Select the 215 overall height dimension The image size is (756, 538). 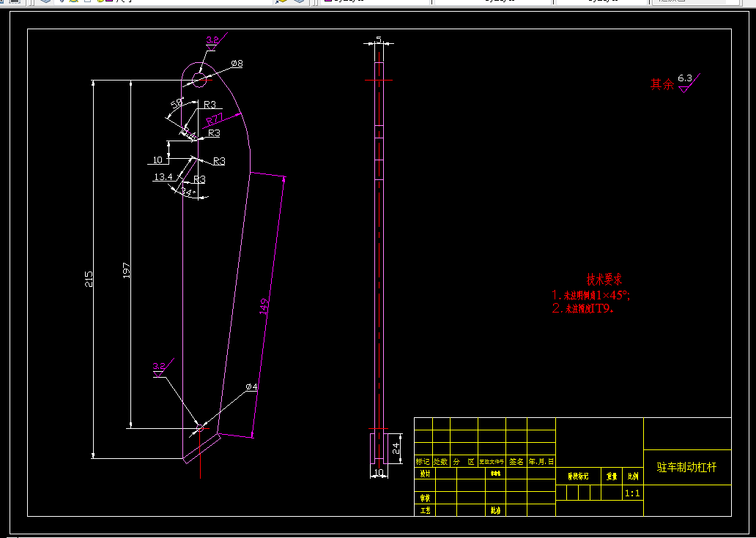89,279
